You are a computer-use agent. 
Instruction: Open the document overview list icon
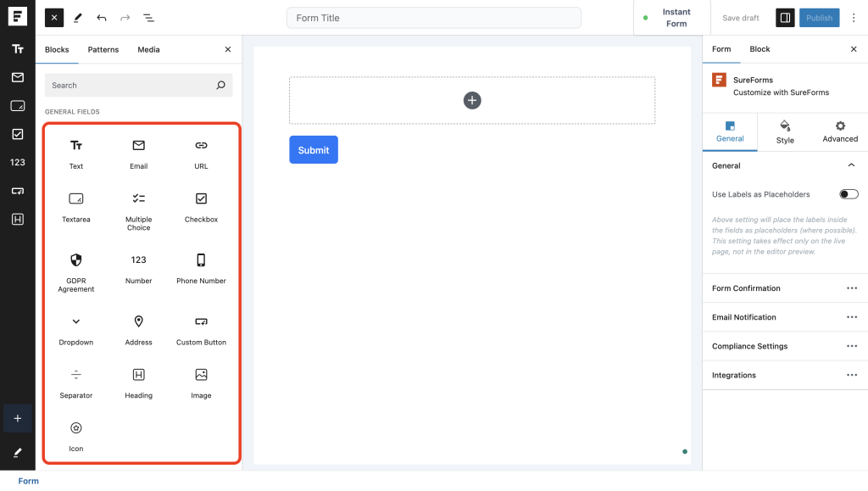[149, 17]
